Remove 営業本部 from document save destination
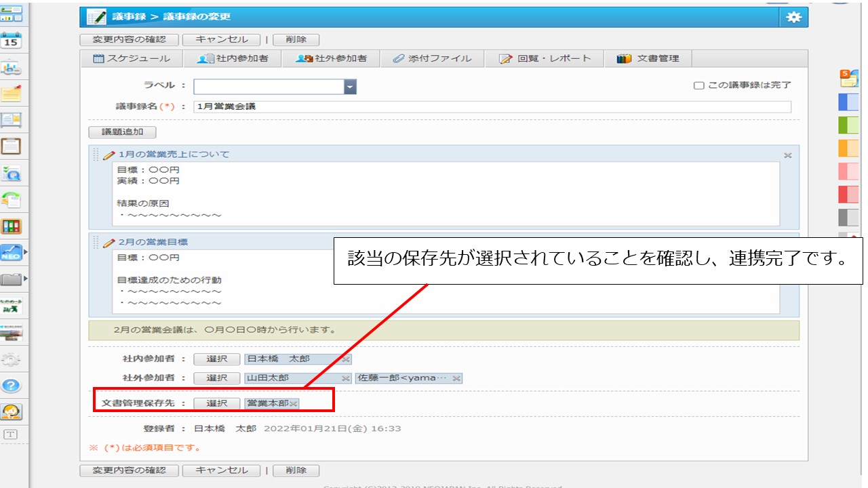868x488 pixels. coord(294,404)
